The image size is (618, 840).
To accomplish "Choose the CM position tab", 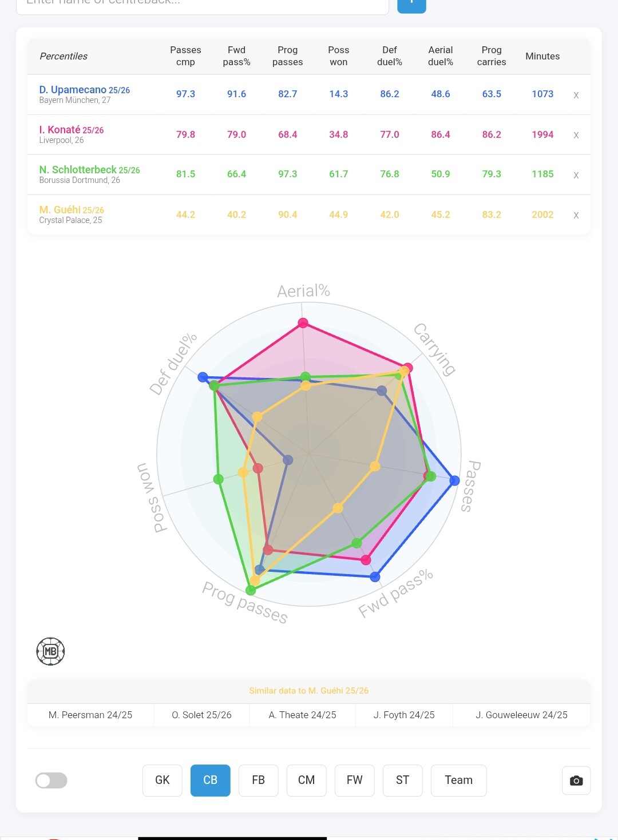I will click(307, 781).
